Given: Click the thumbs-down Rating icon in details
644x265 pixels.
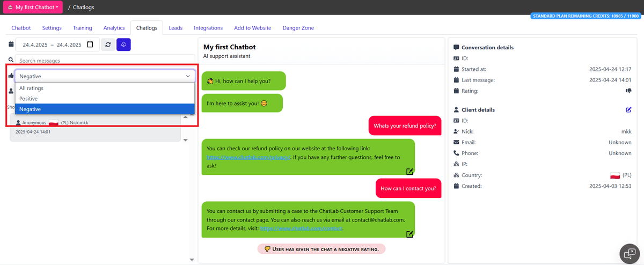Looking at the screenshot, I should [628, 91].
